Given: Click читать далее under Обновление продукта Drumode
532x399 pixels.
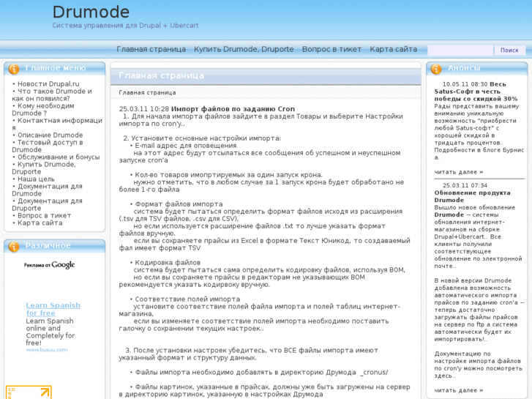Looking at the screenshot, I should 459,390.
